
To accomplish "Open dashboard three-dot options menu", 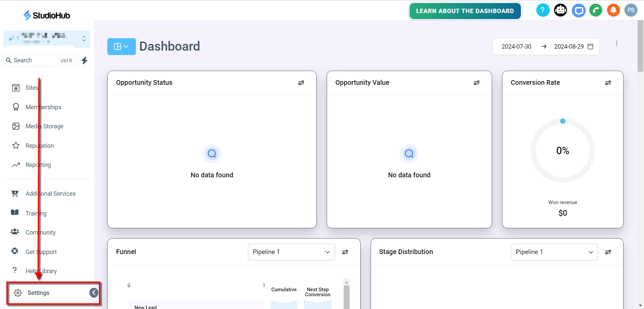I will [x=616, y=43].
